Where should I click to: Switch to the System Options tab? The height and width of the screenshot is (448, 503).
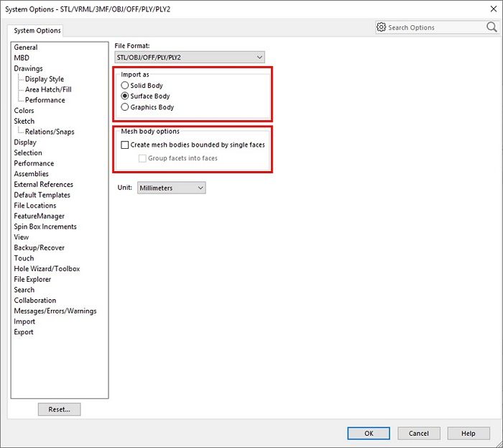(37, 31)
